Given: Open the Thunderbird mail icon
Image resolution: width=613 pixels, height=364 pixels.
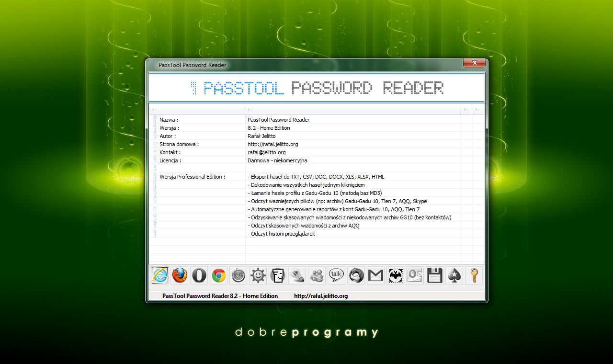Looking at the screenshot, I should (x=356, y=275).
